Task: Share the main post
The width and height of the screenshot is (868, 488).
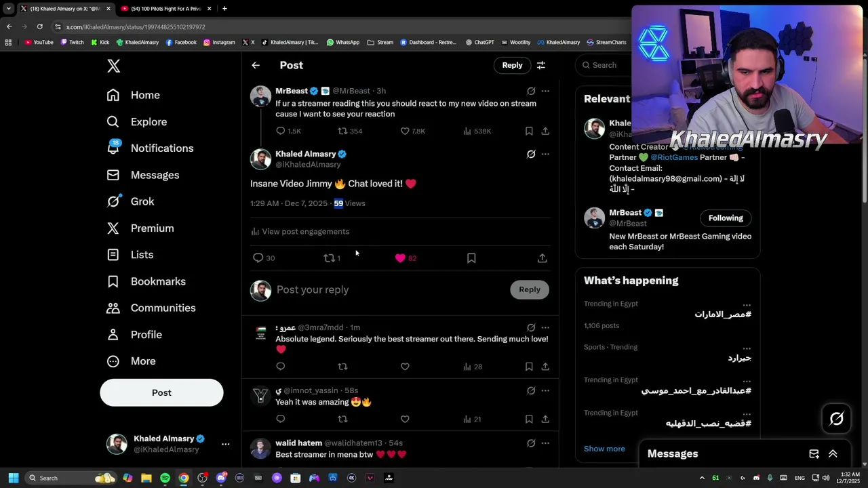Action: [542, 258]
